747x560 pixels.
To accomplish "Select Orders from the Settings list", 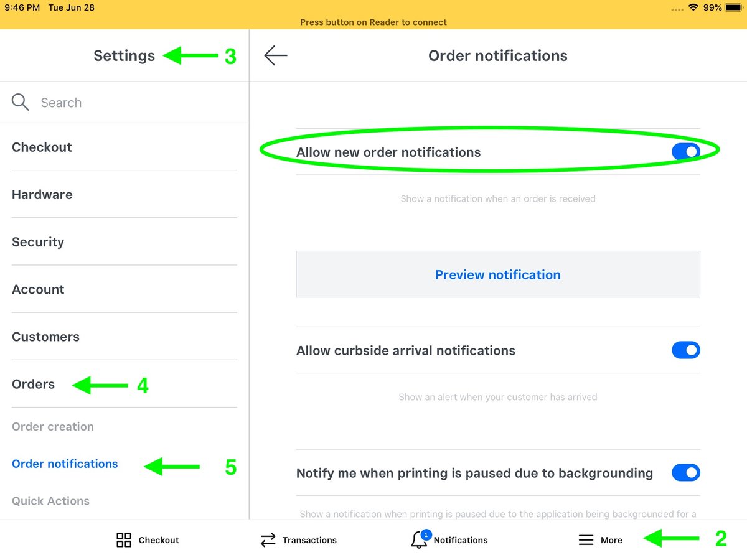I will point(33,384).
